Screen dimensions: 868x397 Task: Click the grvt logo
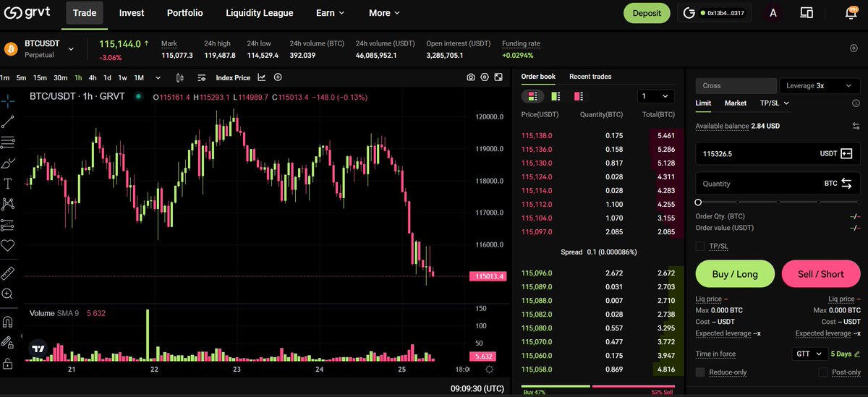click(29, 13)
